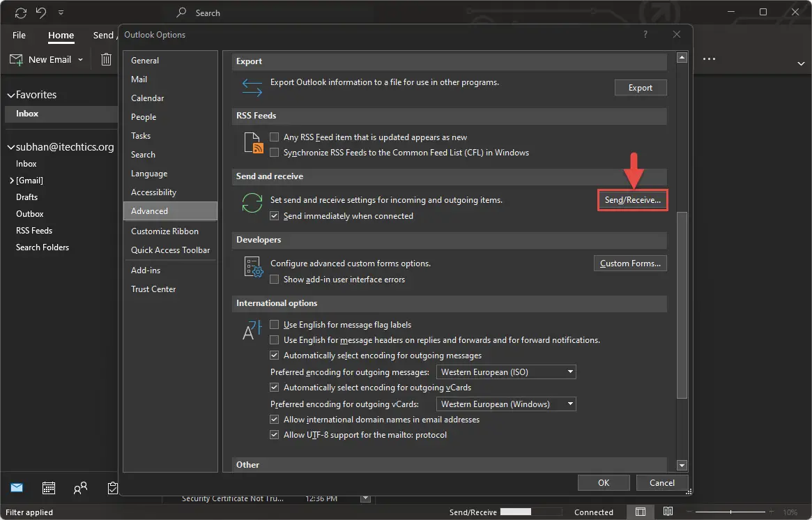Screen dimensions: 812x520
Task: Open the Trust Center options category
Action: click(170, 289)
